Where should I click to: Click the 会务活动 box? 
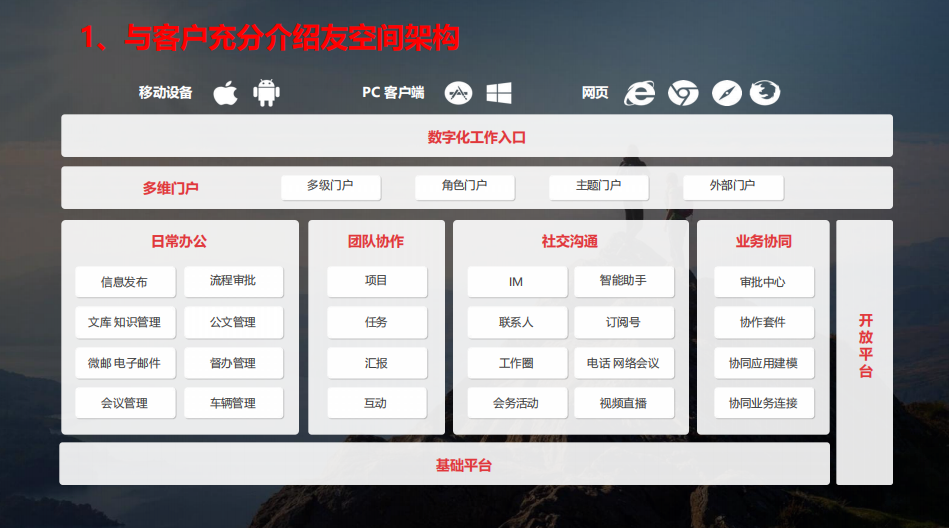[x=517, y=403]
